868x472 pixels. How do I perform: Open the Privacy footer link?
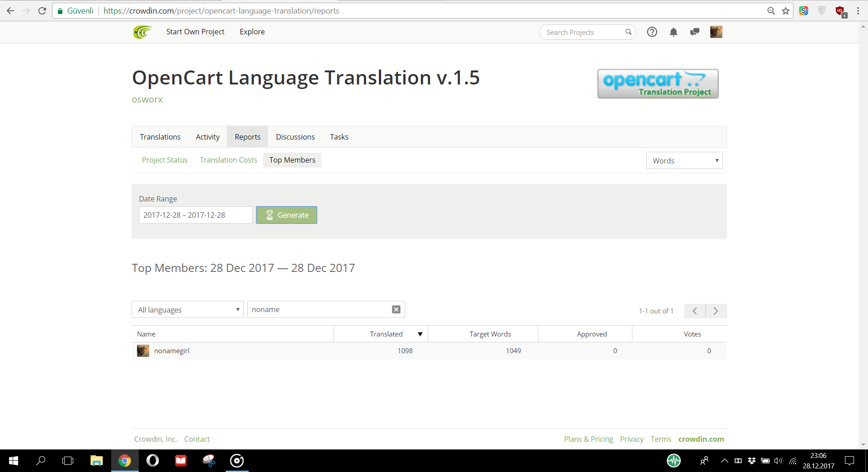tap(632, 439)
